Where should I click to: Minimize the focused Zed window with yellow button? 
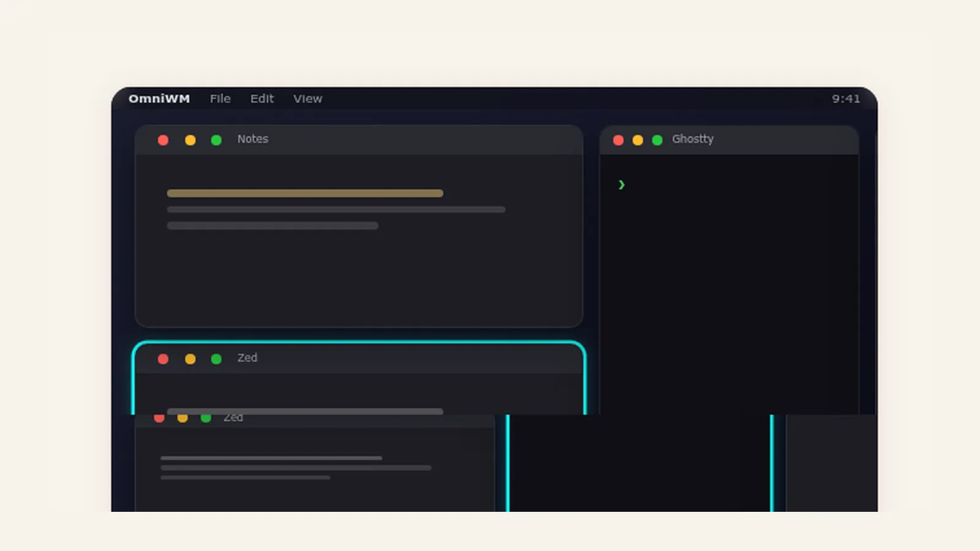pyautogui.click(x=190, y=359)
